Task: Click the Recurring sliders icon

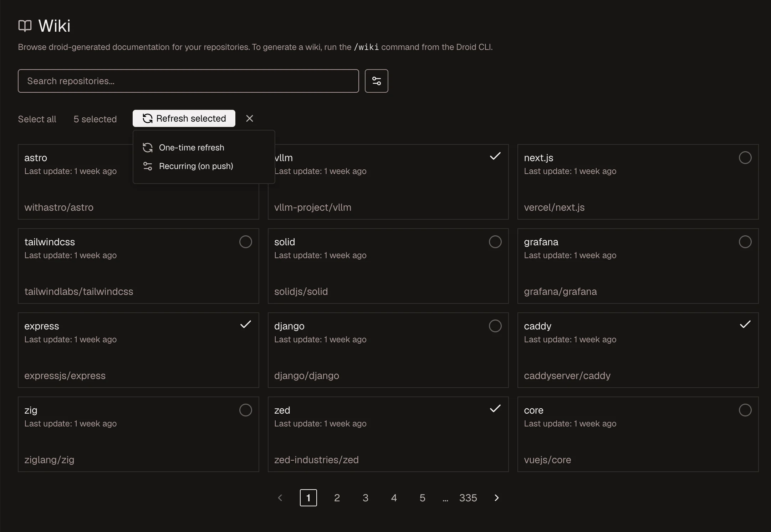Action: pyautogui.click(x=148, y=166)
